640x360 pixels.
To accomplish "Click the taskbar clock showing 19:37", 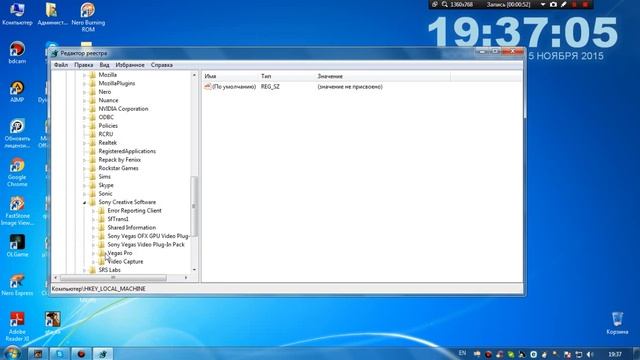I will point(615,354).
